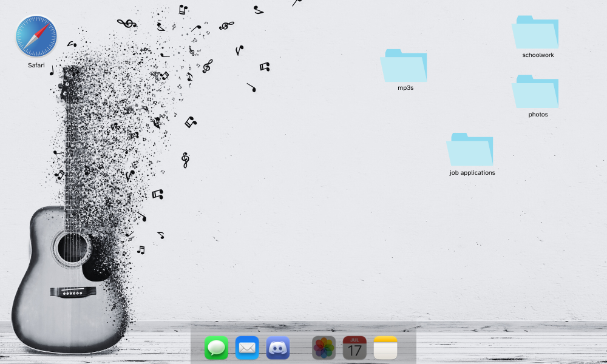Launch Discord from the dock
The width and height of the screenshot is (607, 364).
pyautogui.click(x=278, y=348)
